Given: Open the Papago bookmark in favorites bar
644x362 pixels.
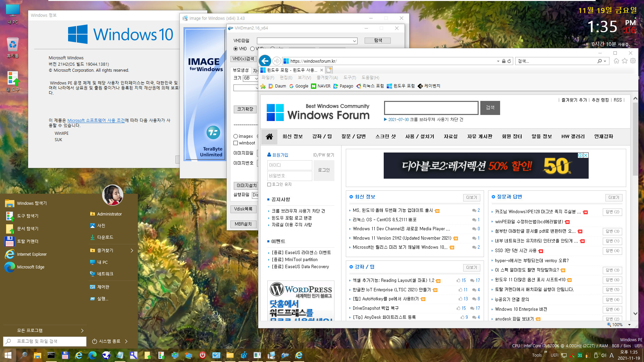Looking at the screenshot, I should (343, 86).
